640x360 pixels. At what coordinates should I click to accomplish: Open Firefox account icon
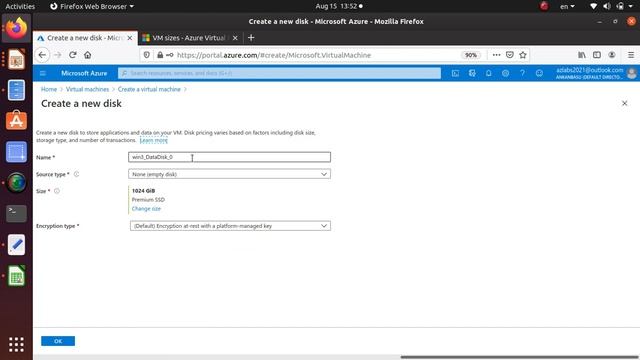point(612,55)
